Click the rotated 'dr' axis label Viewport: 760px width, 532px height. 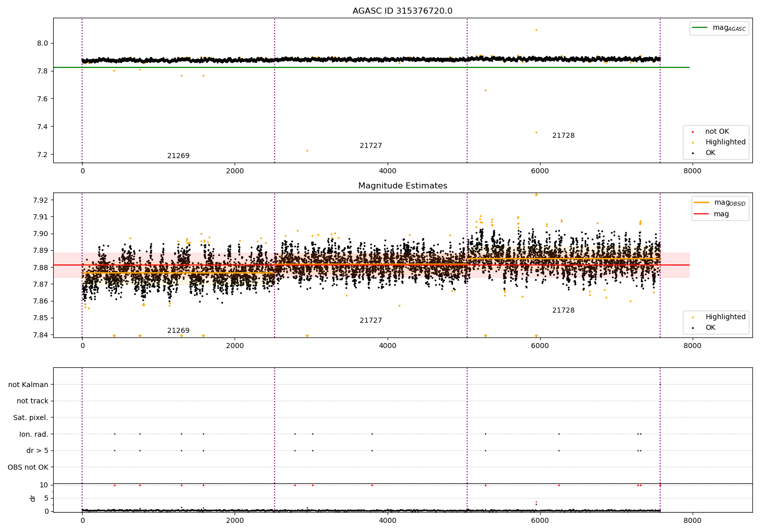(33, 498)
